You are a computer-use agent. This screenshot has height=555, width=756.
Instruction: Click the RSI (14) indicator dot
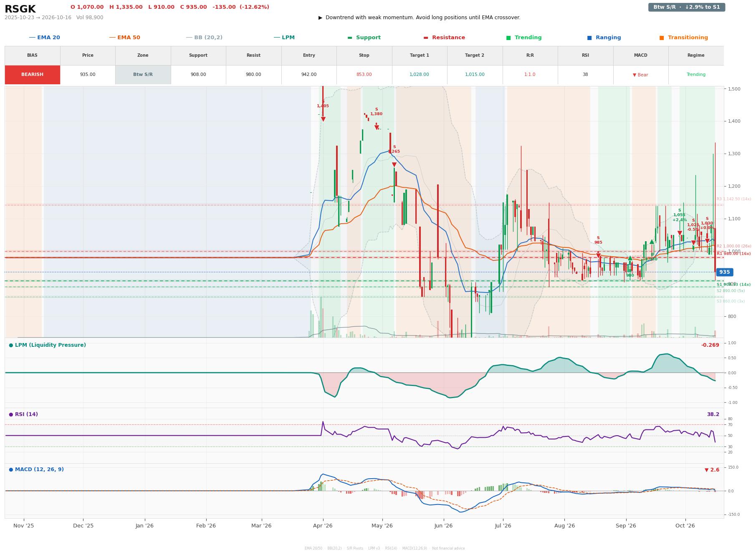click(x=11, y=414)
